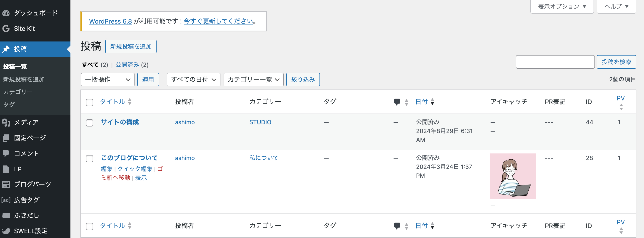Focus the post search input field

point(555,62)
